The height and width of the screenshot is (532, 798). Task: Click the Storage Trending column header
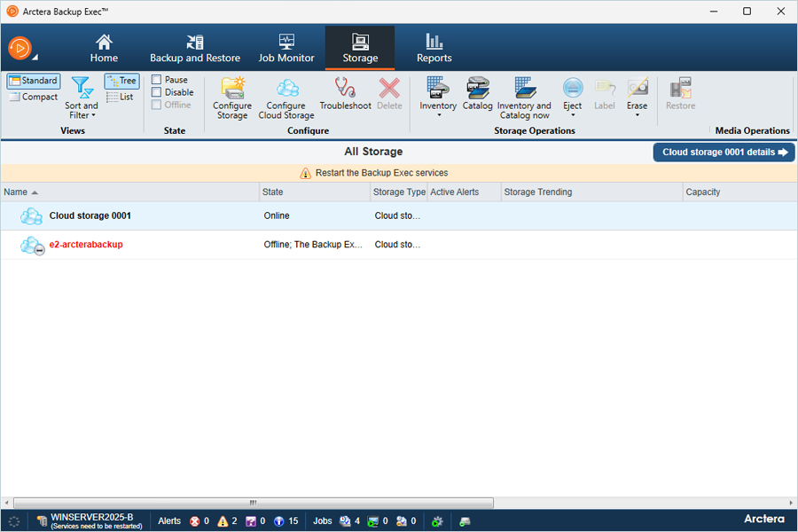coord(591,192)
